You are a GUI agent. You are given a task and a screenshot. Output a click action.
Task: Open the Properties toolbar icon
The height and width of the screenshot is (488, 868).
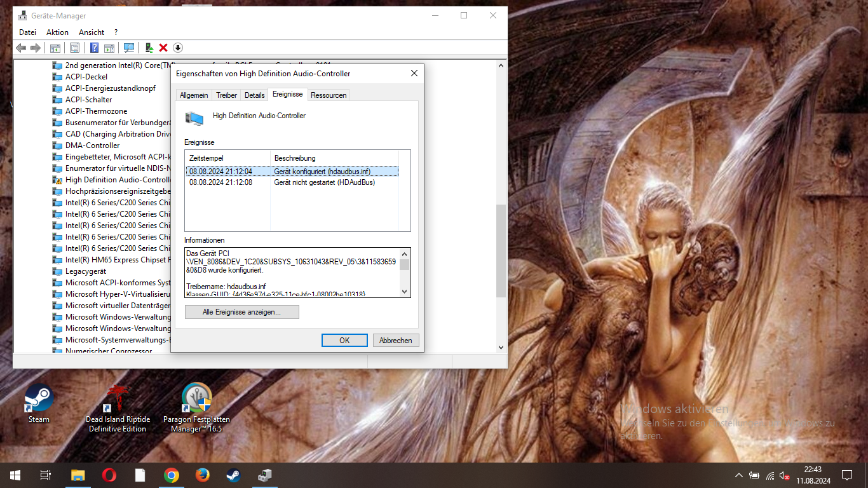(x=74, y=48)
